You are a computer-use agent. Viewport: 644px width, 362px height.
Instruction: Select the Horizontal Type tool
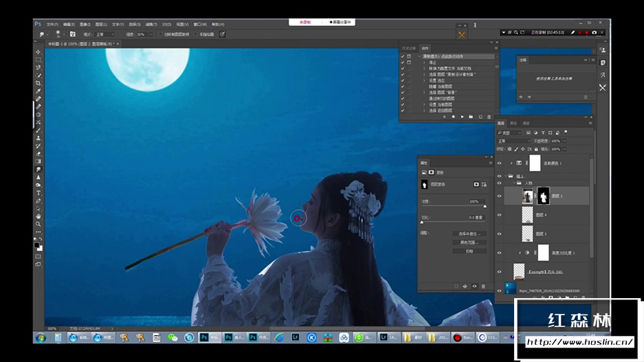click(x=38, y=193)
